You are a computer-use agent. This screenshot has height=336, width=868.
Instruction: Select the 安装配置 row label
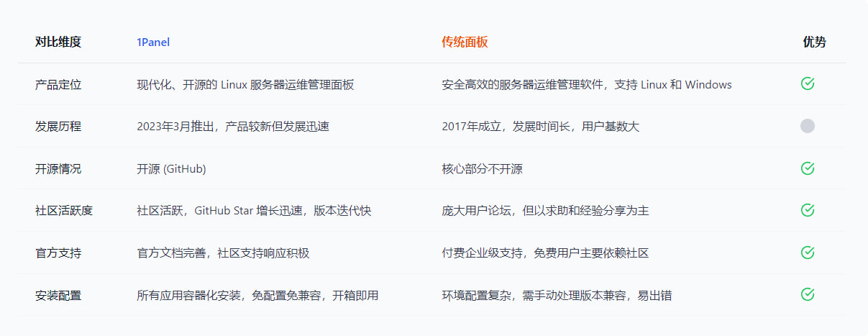(x=58, y=294)
